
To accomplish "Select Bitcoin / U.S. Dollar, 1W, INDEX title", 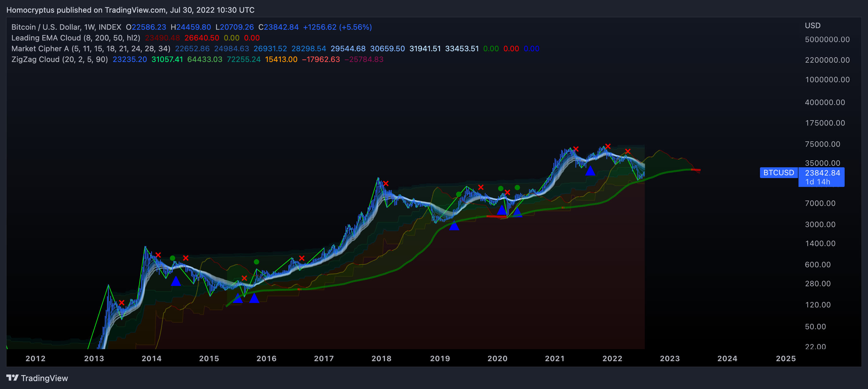I will coord(66,27).
